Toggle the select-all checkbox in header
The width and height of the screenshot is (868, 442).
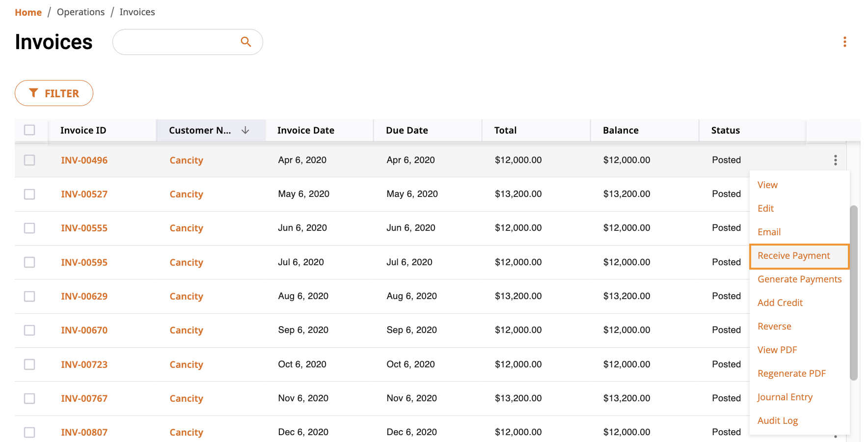(x=29, y=130)
